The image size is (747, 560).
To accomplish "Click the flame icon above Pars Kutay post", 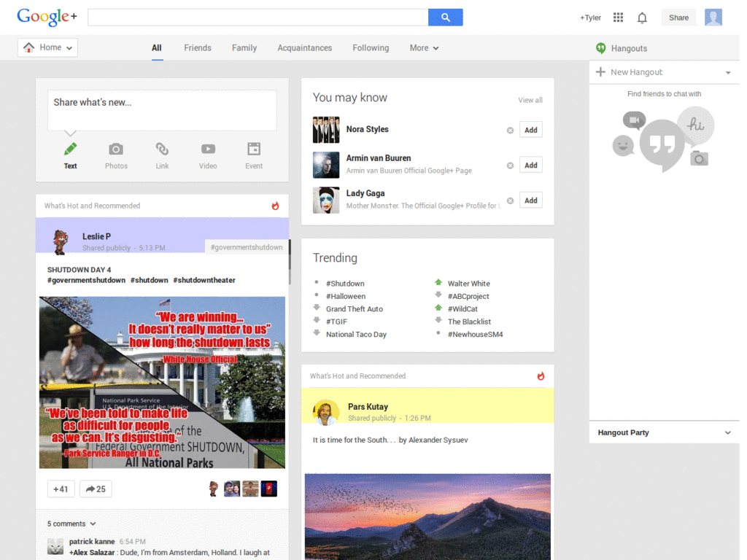I will [541, 376].
